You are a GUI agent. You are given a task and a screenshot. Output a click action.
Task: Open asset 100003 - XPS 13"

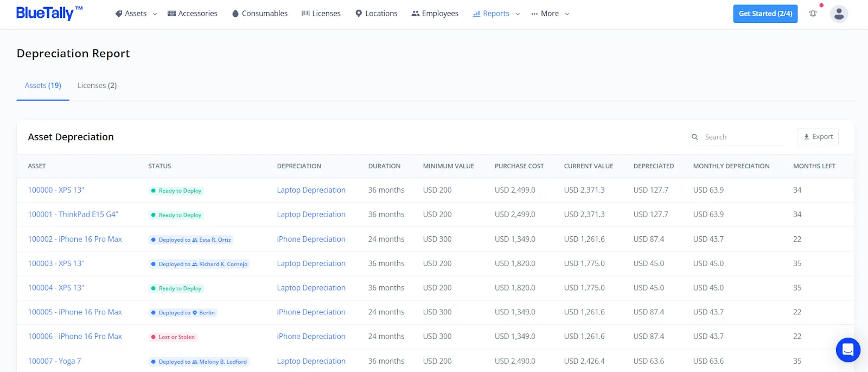tap(56, 263)
